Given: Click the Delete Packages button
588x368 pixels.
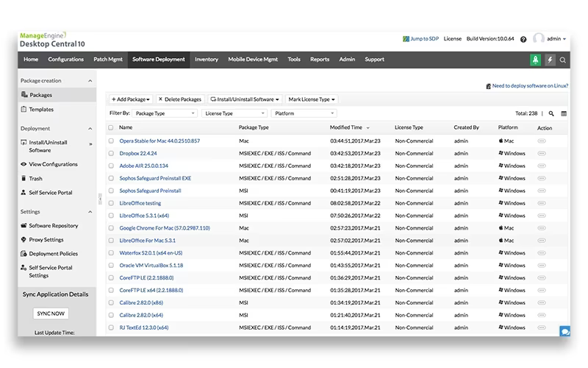Looking at the screenshot, I should tap(180, 99).
